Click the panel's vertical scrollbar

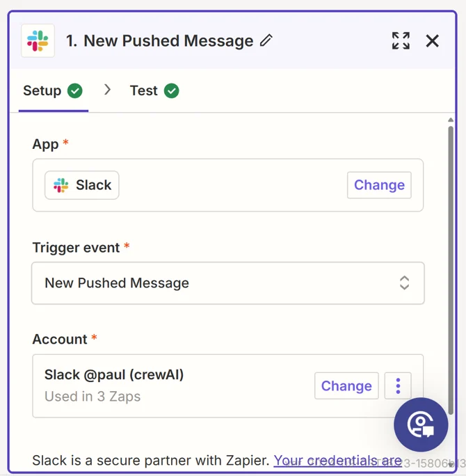(x=451, y=264)
